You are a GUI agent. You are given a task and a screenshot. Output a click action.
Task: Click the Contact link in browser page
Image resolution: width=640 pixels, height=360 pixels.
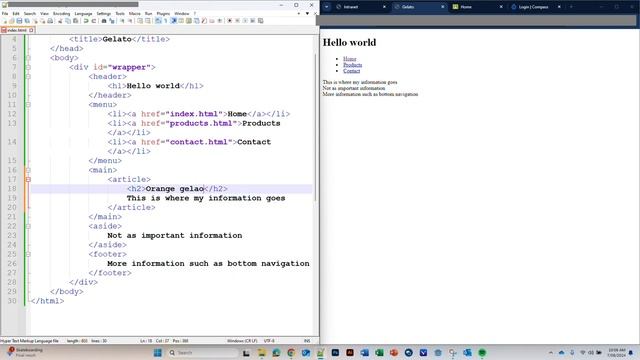[351, 71]
